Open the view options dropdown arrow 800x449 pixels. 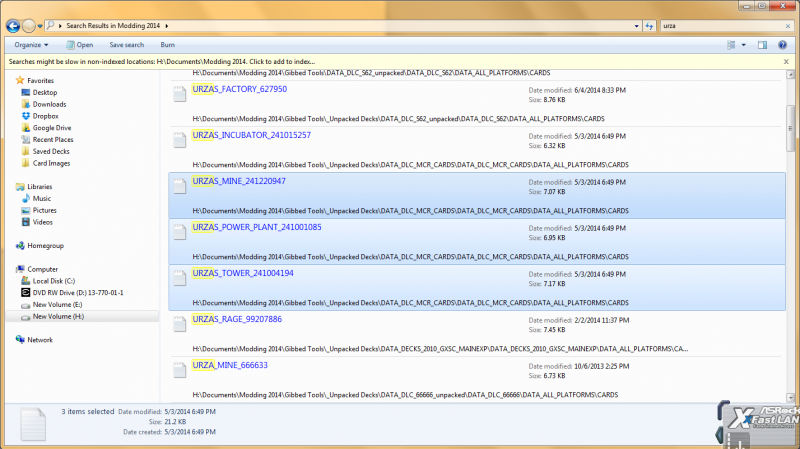(743, 45)
